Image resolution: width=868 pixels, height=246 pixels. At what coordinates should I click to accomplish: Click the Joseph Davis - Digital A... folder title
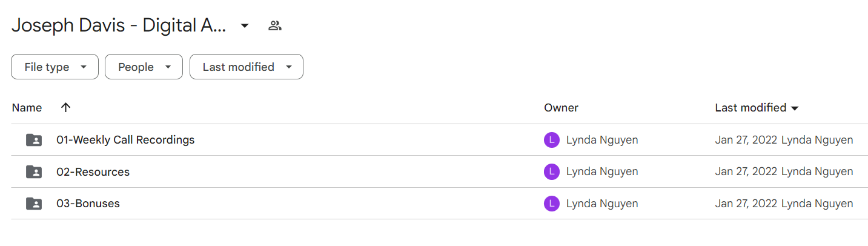click(x=119, y=25)
